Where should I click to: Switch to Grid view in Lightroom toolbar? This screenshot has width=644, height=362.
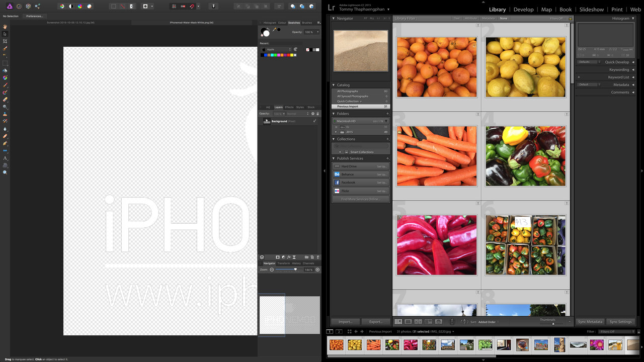(398, 322)
